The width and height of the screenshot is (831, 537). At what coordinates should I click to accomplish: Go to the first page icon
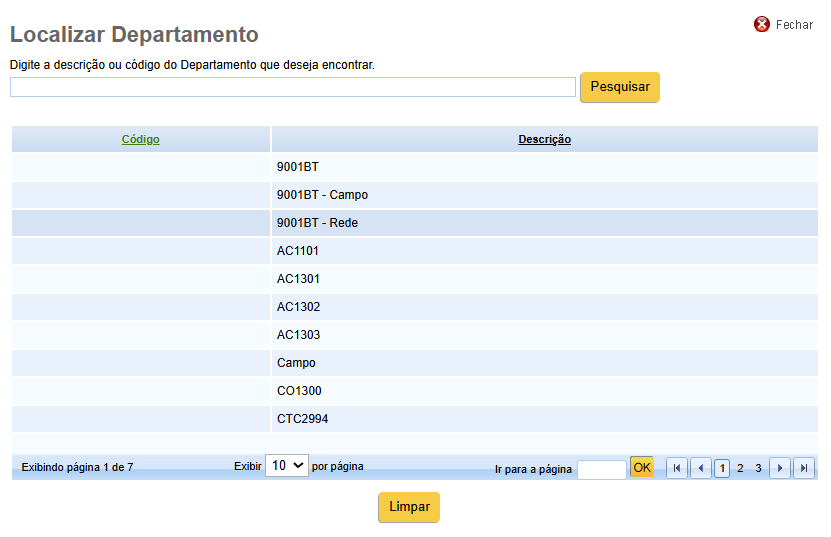677,468
